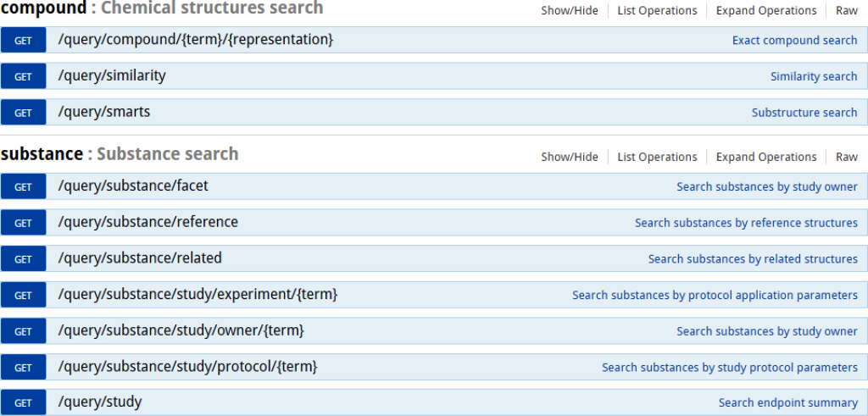This screenshot has height=416, width=868.
Task: Click the substance section heading
Action: 42,154
